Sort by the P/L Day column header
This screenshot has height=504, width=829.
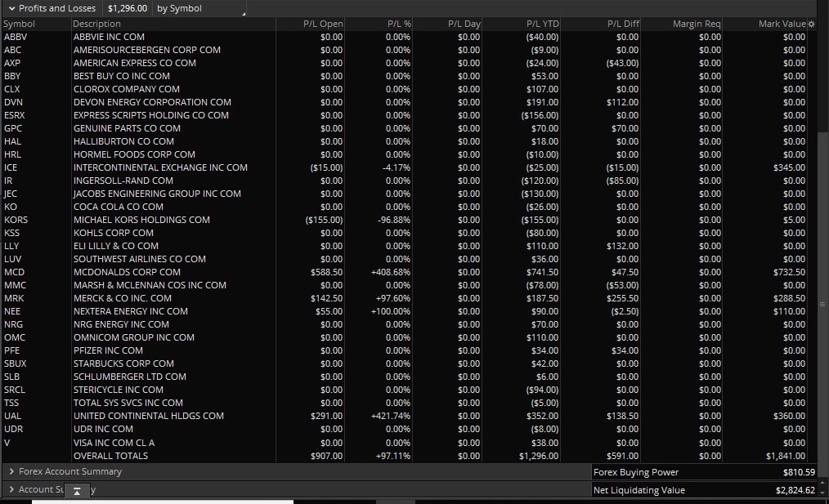(x=464, y=24)
